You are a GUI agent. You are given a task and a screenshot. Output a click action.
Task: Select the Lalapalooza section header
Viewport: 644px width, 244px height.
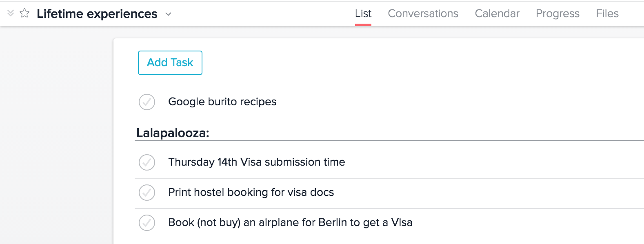(173, 133)
